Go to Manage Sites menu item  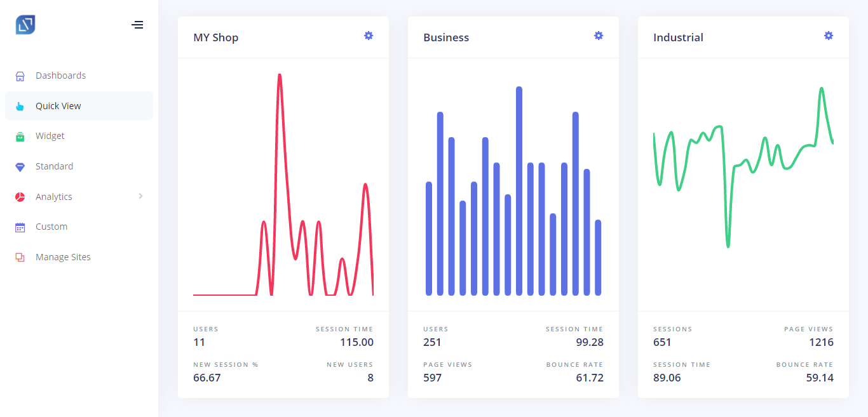pos(79,257)
